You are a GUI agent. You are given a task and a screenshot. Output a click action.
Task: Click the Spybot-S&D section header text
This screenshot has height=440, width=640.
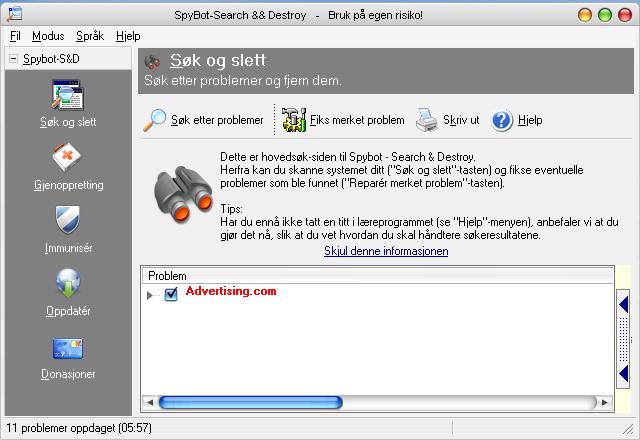(x=51, y=59)
